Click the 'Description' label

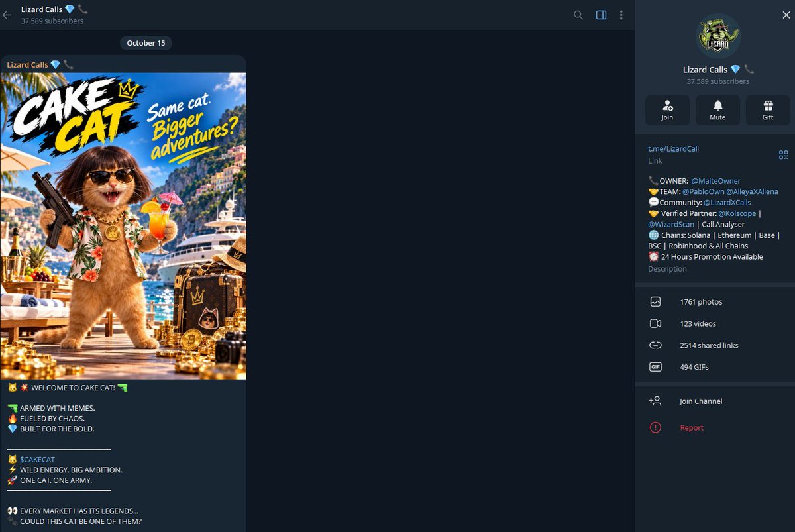pyautogui.click(x=667, y=269)
